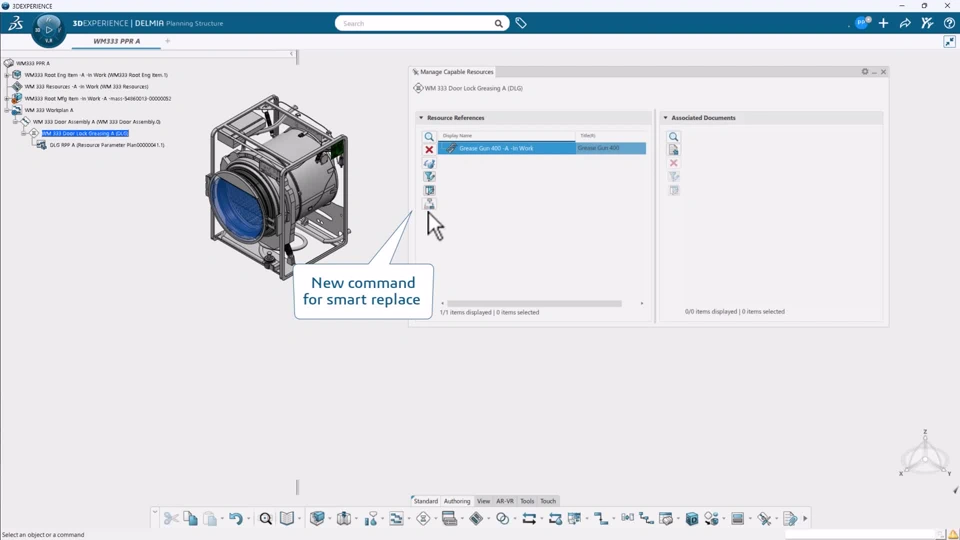Screen dimensions: 960x540
Task: Click the search input field
Action: click(x=416, y=23)
